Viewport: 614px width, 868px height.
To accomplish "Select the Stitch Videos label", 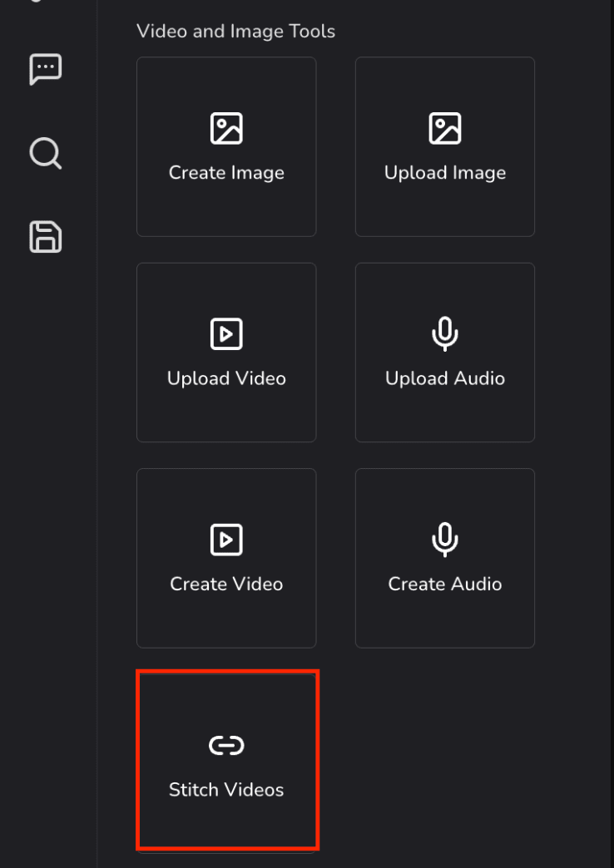I will pos(226,790).
